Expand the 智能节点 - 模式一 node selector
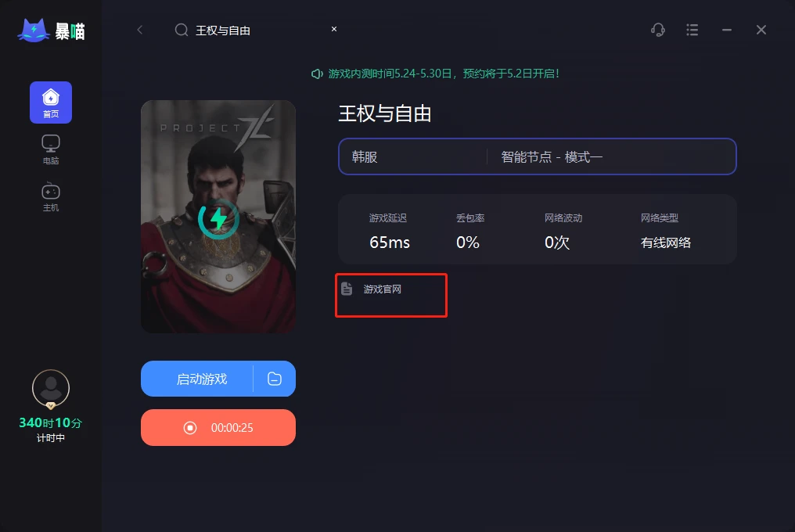The image size is (795, 532). (x=611, y=156)
